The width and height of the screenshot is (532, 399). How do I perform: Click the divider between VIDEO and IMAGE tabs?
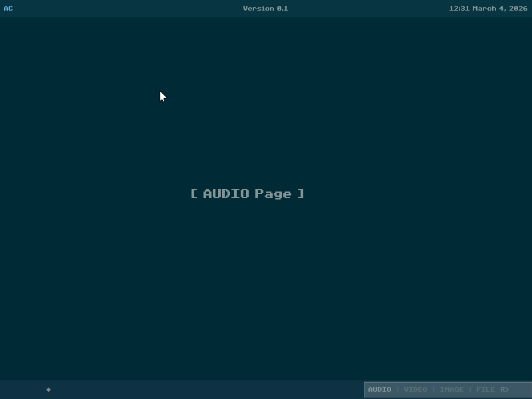pyautogui.click(x=434, y=390)
